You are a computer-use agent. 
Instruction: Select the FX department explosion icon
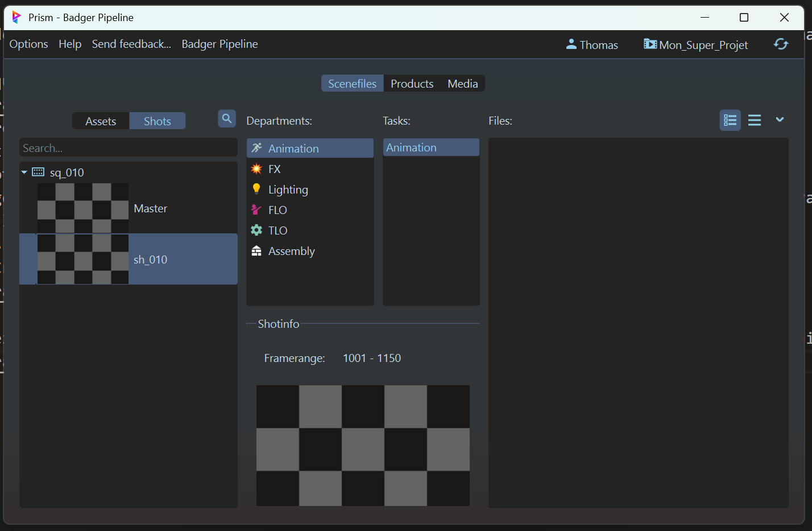(x=256, y=169)
